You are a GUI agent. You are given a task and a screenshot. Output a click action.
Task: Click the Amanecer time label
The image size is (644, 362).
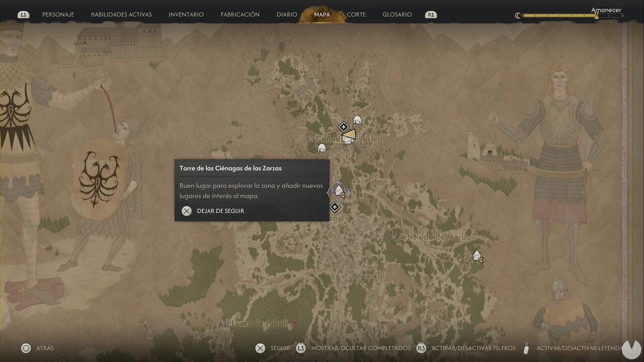[x=606, y=10]
